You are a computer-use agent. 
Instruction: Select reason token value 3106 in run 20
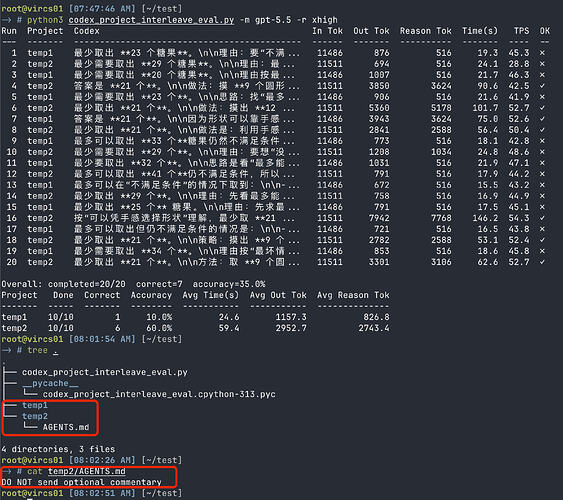pyautogui.click(x=441, y=262)
